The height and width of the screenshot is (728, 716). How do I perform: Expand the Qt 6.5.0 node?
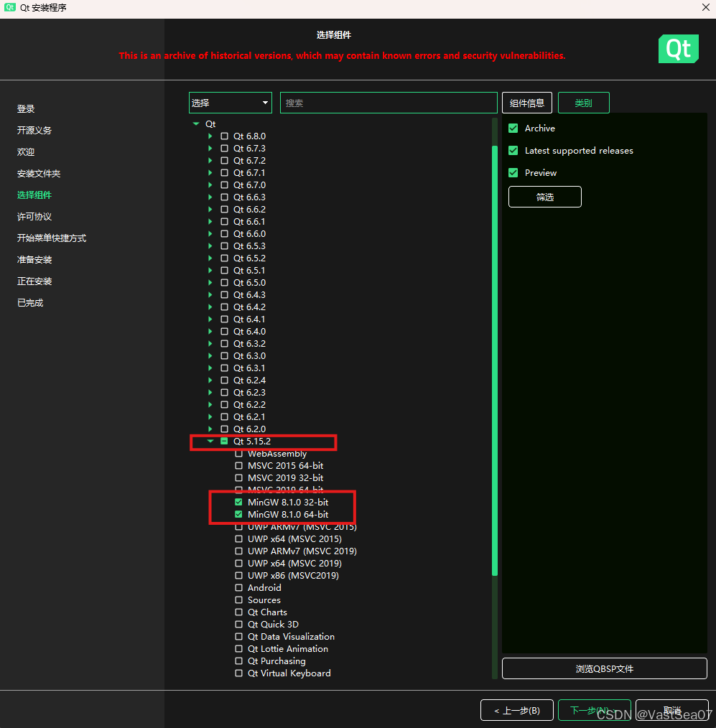click(x=210, y=282)
